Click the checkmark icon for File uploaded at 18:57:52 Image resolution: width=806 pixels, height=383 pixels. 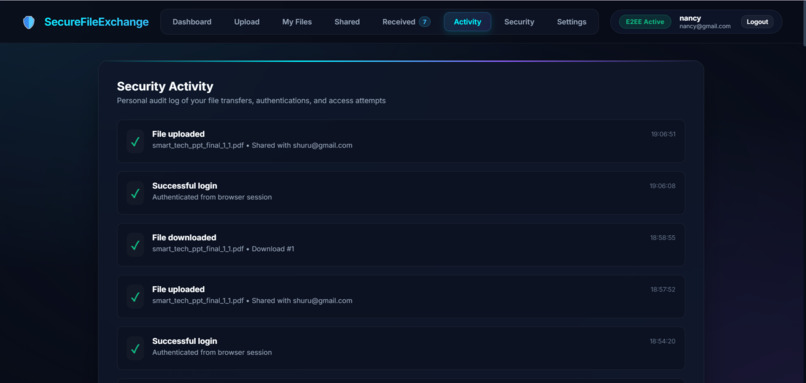point(135,297)
